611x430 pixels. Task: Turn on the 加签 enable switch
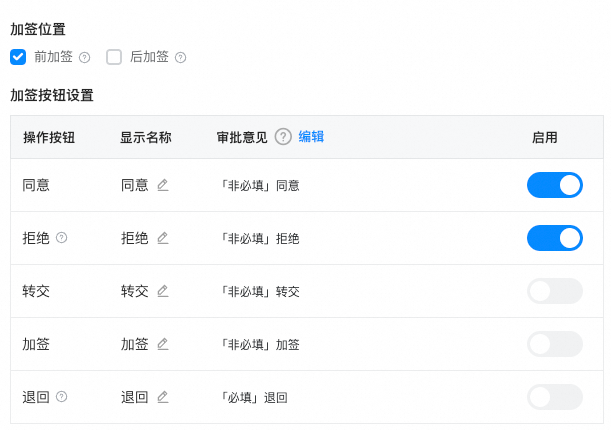coord(554,344)
